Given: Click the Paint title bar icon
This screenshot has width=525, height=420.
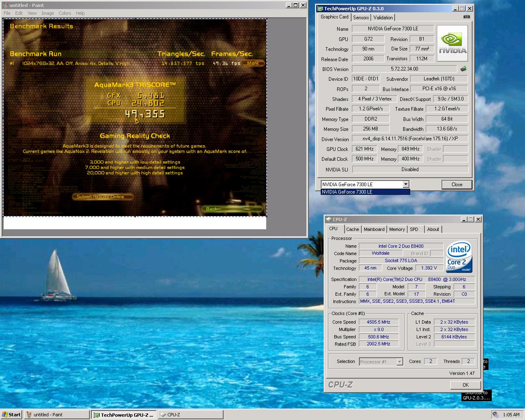Looking at the screenshot, I should [5, 5].
